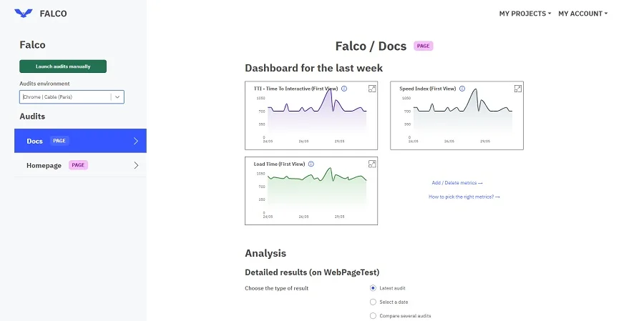Open How to pick the right metrics link
This screenshot has height=321, width=644.
[464, 197]
